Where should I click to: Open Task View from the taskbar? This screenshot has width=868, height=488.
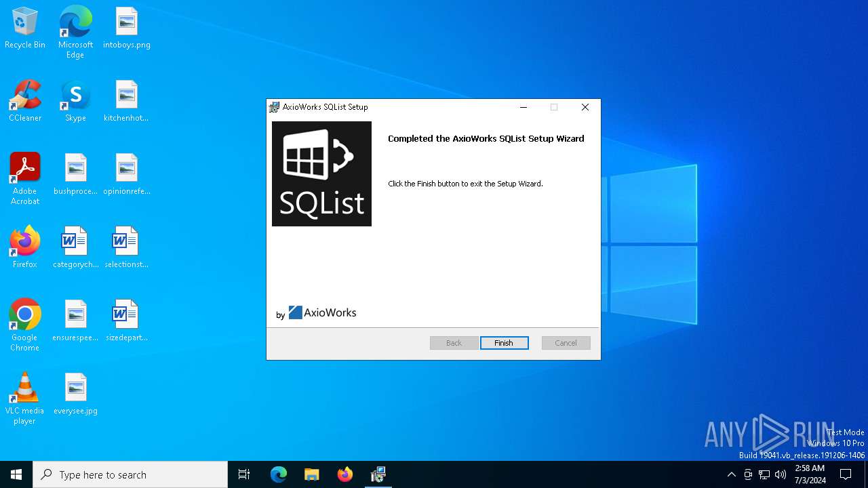(x=244, y=474)
